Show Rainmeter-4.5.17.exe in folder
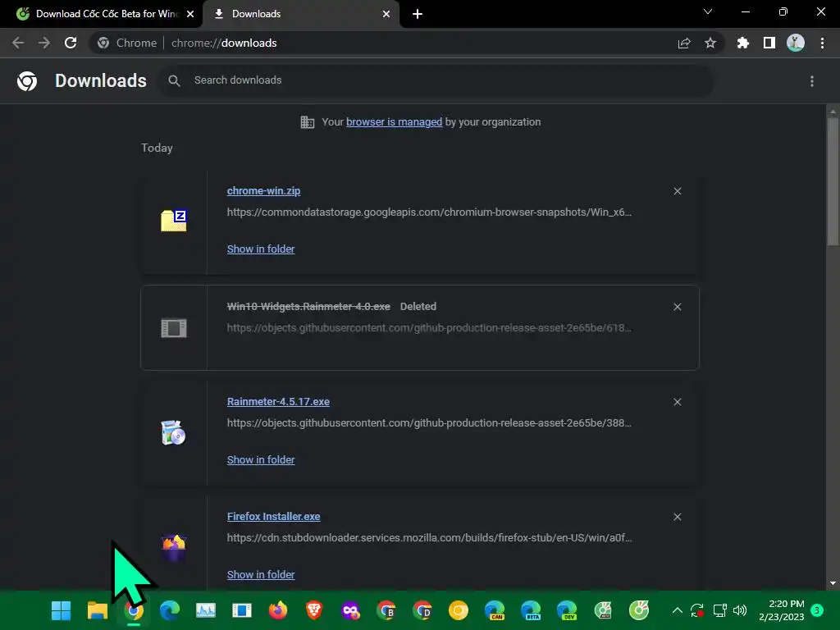Image resolution: width=840 pixels, height=630 pixels. click(x=261, y=459)
